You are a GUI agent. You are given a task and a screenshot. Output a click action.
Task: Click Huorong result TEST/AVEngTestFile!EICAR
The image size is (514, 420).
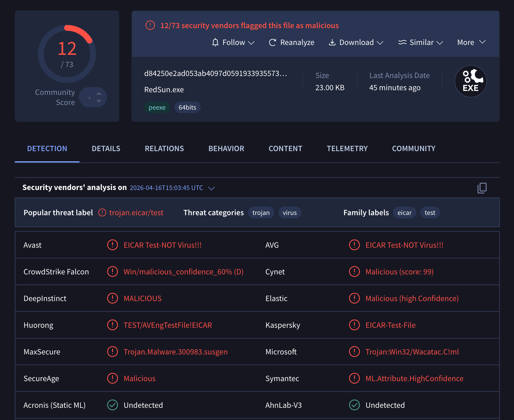click(x=168, y=325)
